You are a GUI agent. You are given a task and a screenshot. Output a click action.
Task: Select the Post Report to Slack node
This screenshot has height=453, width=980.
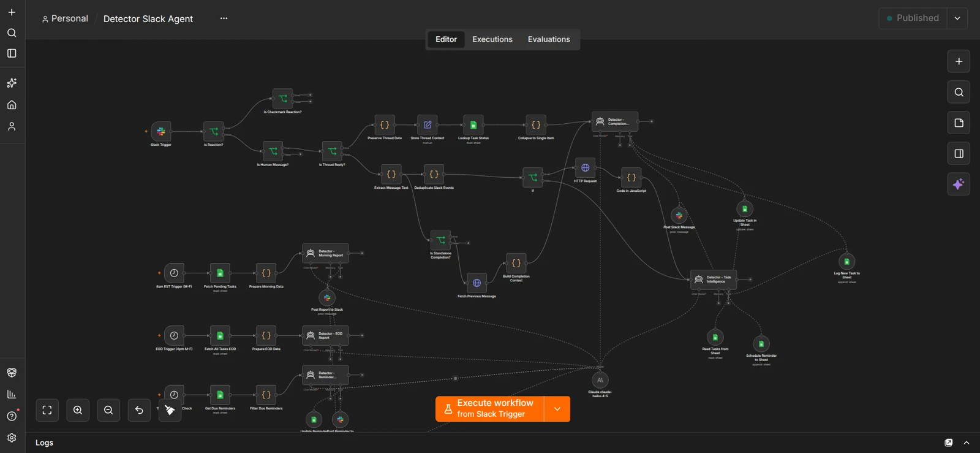coord(327,297)
